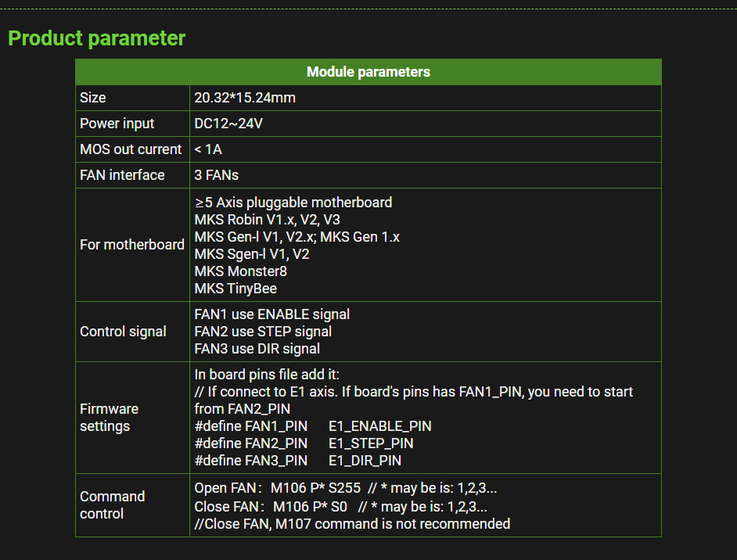Click the M107 not recommended note
737x560 pixels.
[352, 523]
